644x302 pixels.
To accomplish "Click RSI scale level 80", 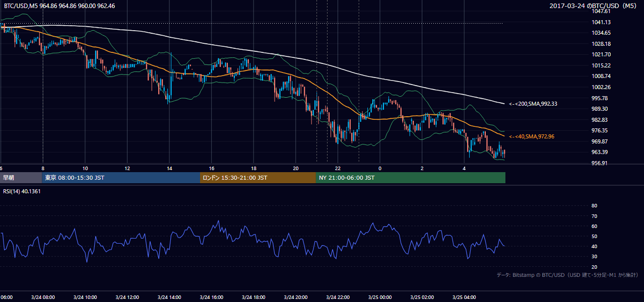I will (594, 206).
